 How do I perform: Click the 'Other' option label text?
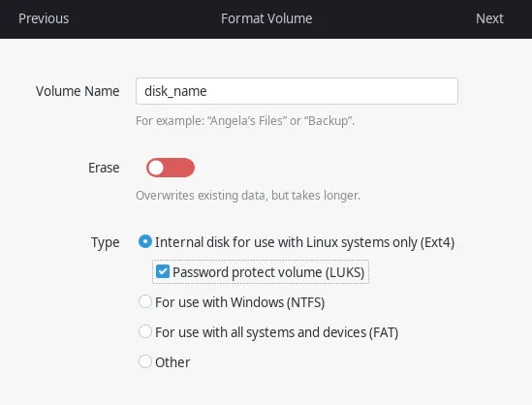pos(172,362)
